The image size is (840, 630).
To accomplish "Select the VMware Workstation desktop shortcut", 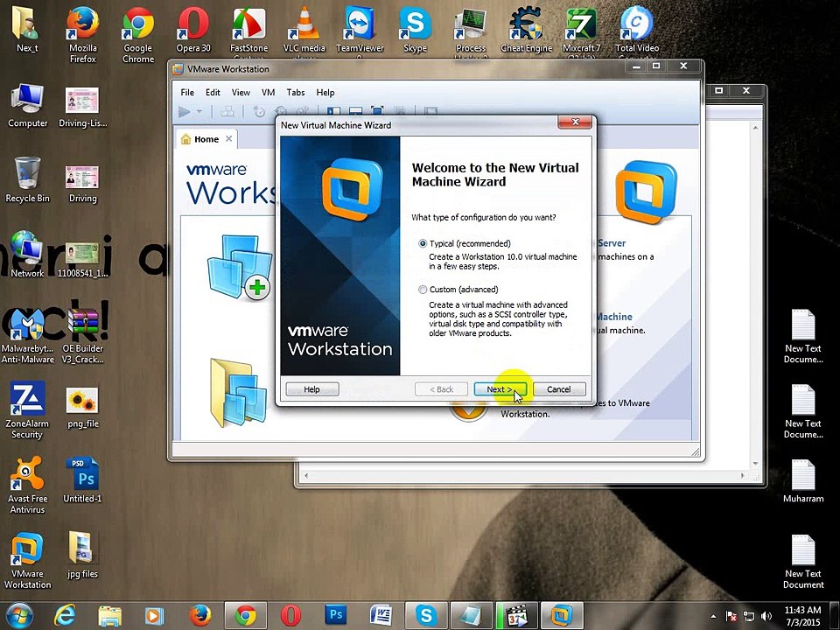I will [x=27, y=561].
